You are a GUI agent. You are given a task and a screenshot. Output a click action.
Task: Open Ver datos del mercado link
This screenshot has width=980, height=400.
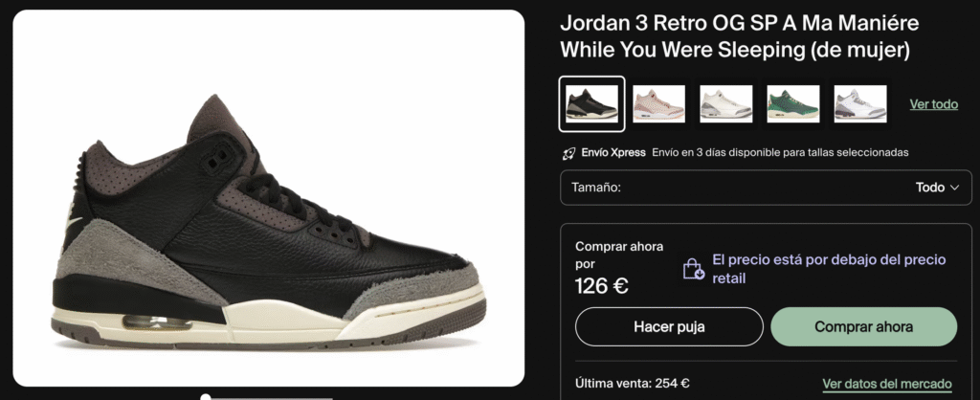click(887, 384)
